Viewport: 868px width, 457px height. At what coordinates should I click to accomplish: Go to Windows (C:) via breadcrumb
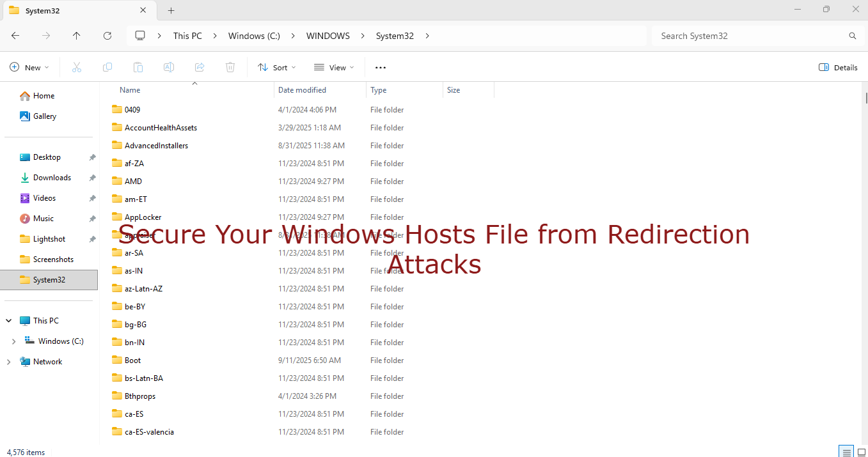pyautogui.click(x=253, y=36)
